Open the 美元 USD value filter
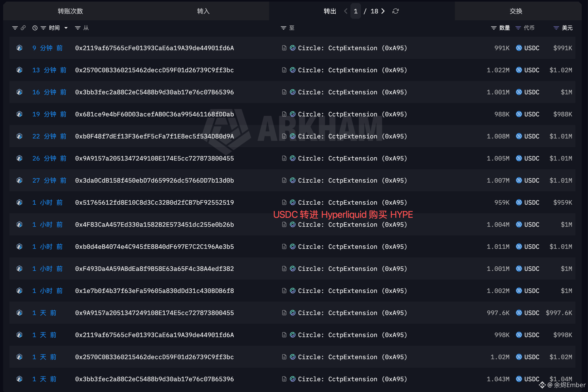Screen dimensions: 588x392 tap(556, 28)
